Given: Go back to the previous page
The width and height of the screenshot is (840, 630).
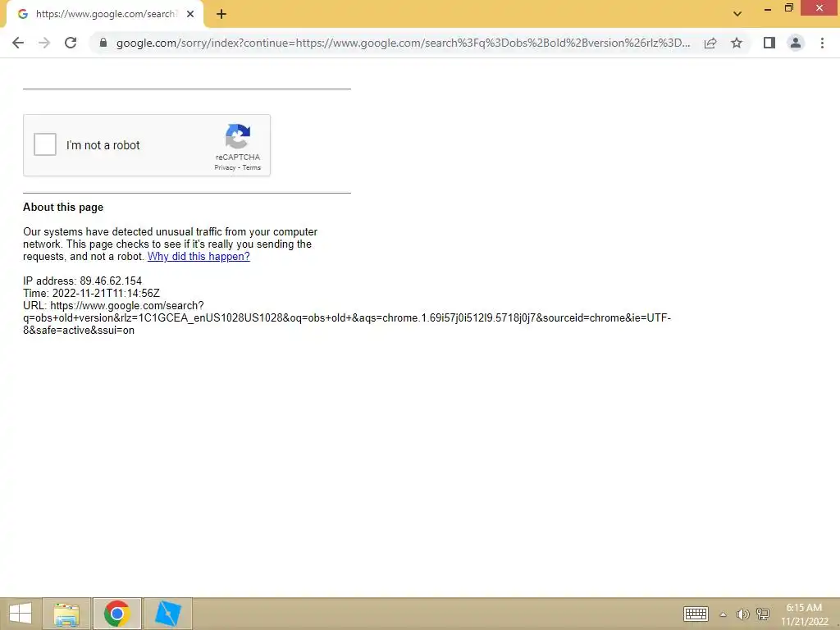Looking at the screenshot, I should tap(18, 43).
